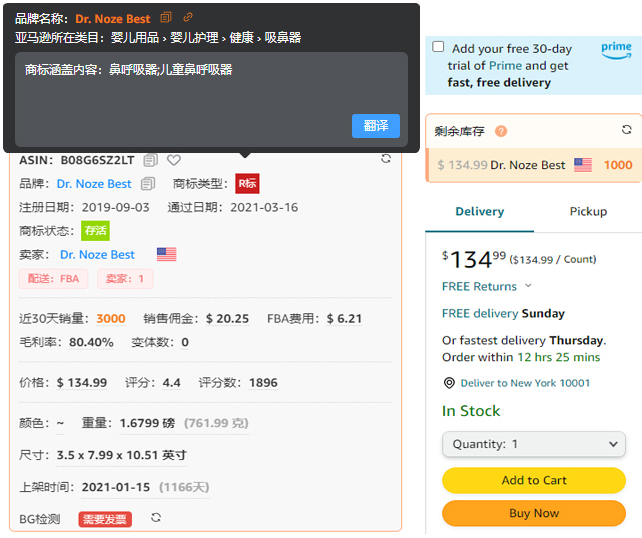Viewport: 642px width, 538px height.
Task: Open the seller link Dr. Noze Best
Action: 97,255
